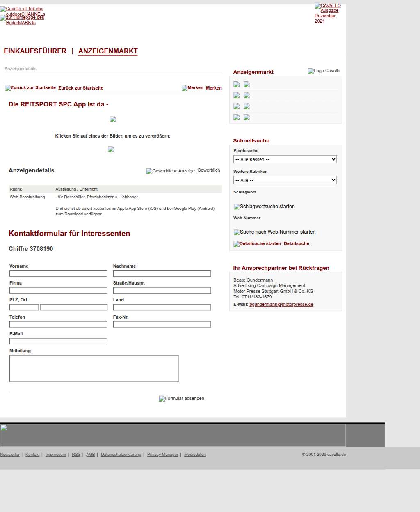Click the Zurück zur Startseite icon
The height and width of the screenshot is (512, 420).
30,88
